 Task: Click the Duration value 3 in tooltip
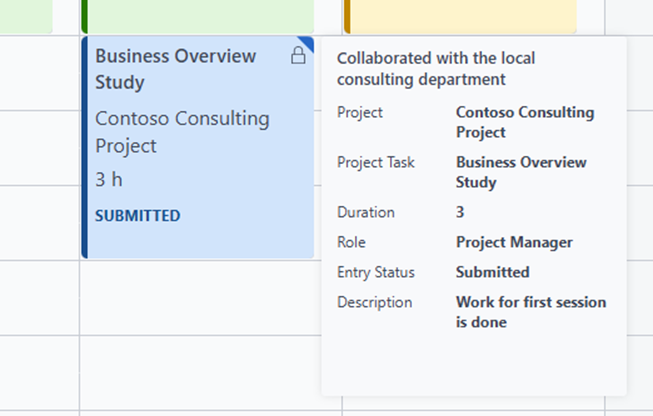click(460, 212)
